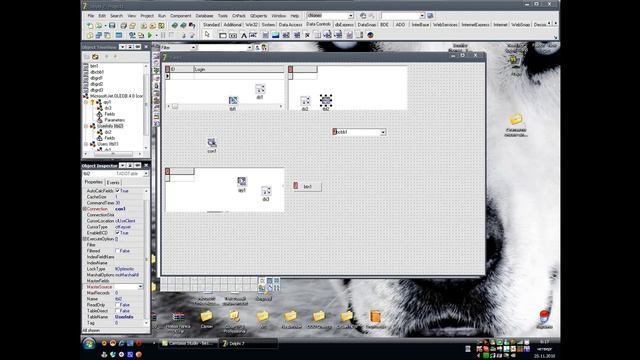Open Object Inspector component selector dropdown
Image resolution: width=640 pixels, height=360 pixels.
click(x=146, y=174)
